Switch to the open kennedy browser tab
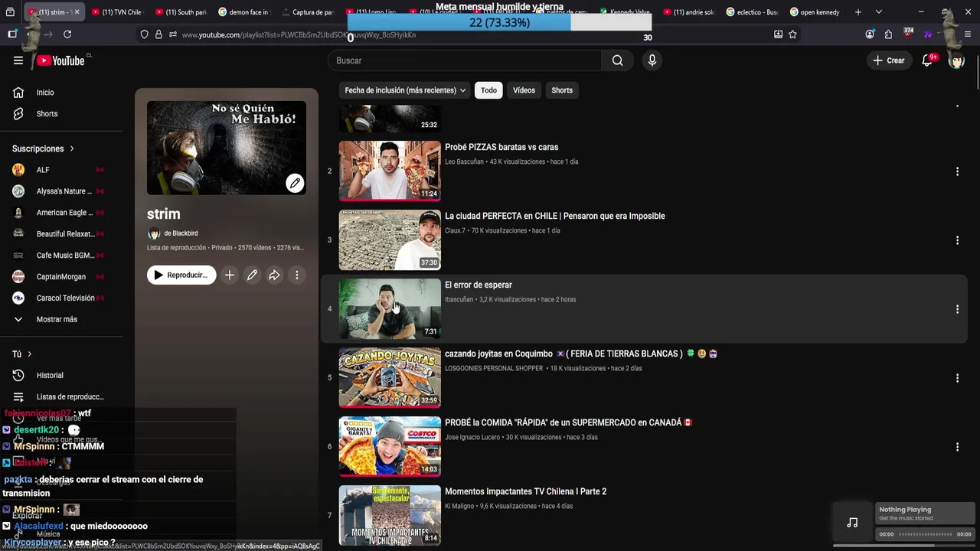Viewport: 980px width, 551px height. pyautogui.click(x=815, y=12)
